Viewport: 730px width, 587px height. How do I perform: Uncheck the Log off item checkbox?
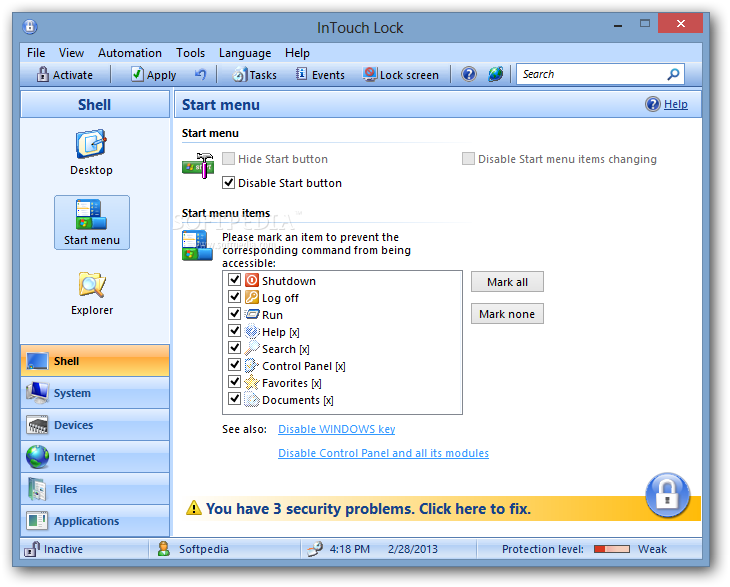pos(235,297)
